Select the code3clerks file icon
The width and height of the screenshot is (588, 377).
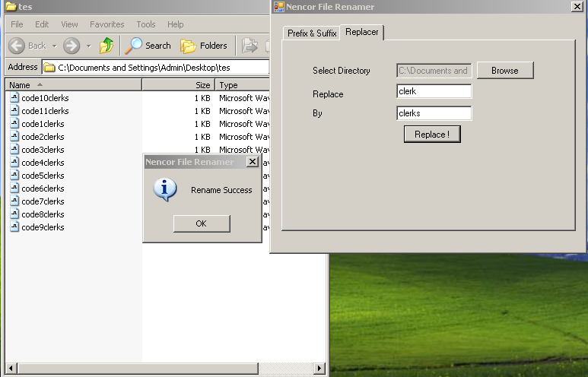coord(14,150)
